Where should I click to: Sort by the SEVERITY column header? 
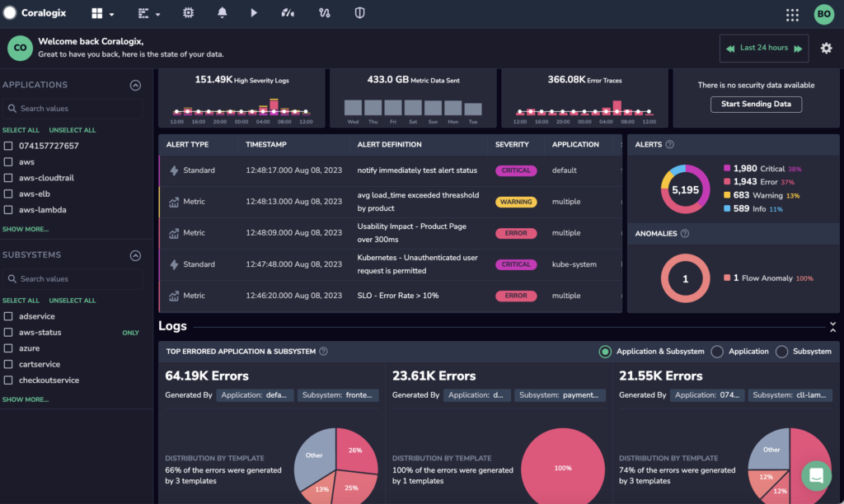(512, 145)
